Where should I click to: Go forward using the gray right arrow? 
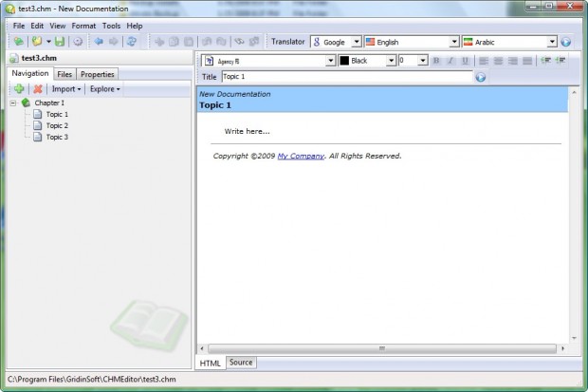coord(114,42)
